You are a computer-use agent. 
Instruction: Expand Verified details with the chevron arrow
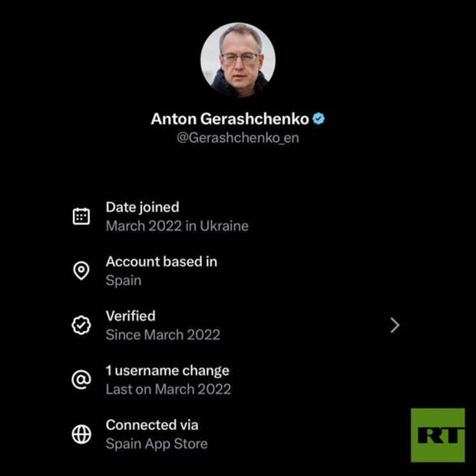coord(395,325)
